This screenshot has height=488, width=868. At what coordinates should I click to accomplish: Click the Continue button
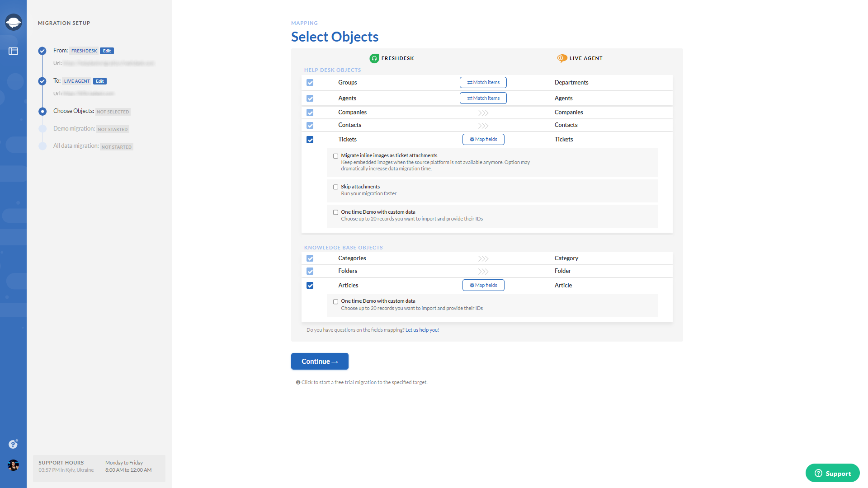320,361
